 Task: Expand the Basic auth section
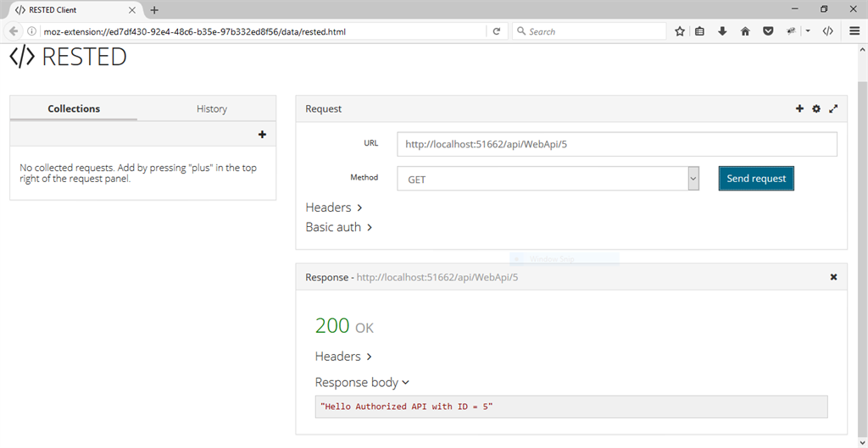[339, 227]
